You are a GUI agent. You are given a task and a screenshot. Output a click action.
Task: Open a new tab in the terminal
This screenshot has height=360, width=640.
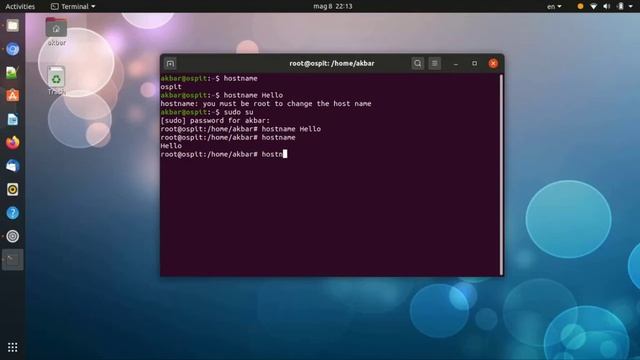(170, 64)
